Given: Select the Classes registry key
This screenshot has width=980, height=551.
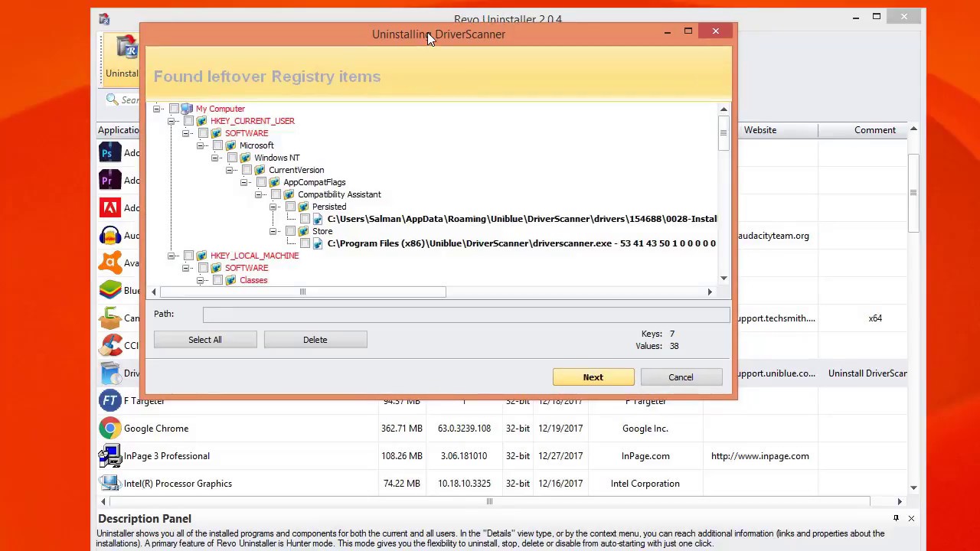Looking at the screenshot, I should click(x=253, y=280).
